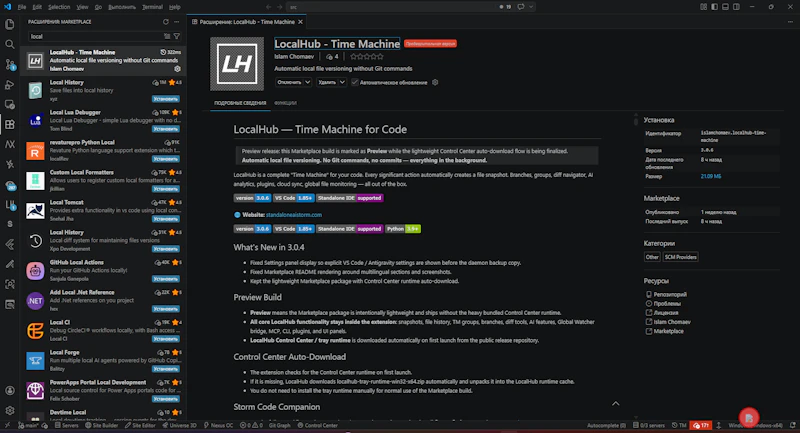This screenshot has height=433, width=800.
Task: Click the notifications bell in status bar
Action: [x=792, y=425]
